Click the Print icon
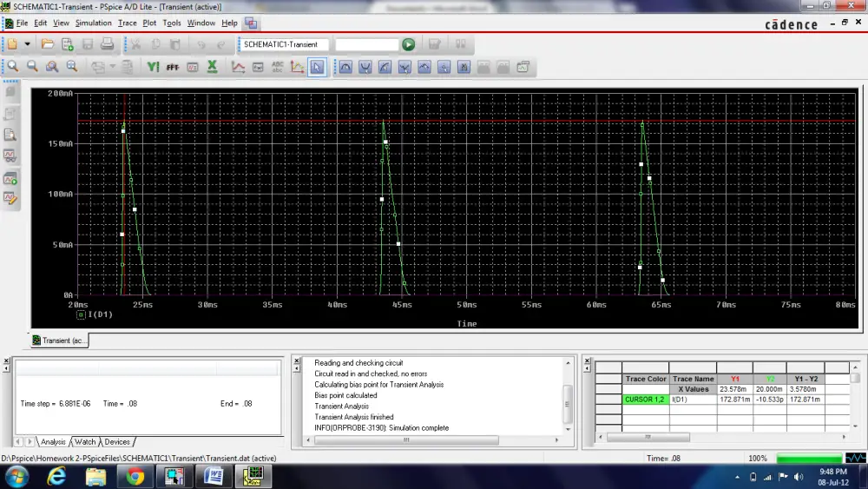This screenshot has width=868, height=489. click(x=108, y=43)
